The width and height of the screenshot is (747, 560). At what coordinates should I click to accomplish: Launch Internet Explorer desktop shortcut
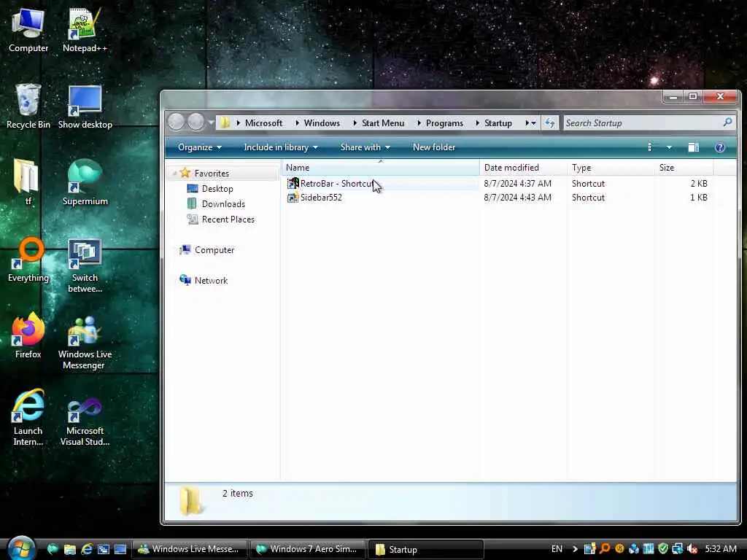pyautogui.click(x=28, y=417)
